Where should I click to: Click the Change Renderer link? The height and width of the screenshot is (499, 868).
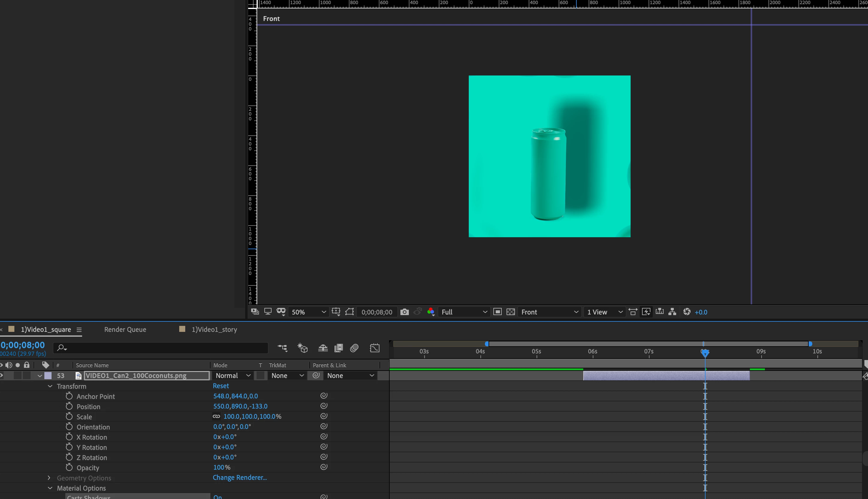(239, 477)
